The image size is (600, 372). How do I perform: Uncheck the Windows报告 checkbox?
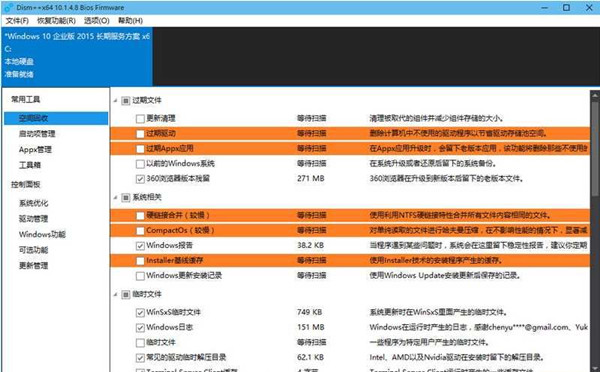click(x=140, y=245)
